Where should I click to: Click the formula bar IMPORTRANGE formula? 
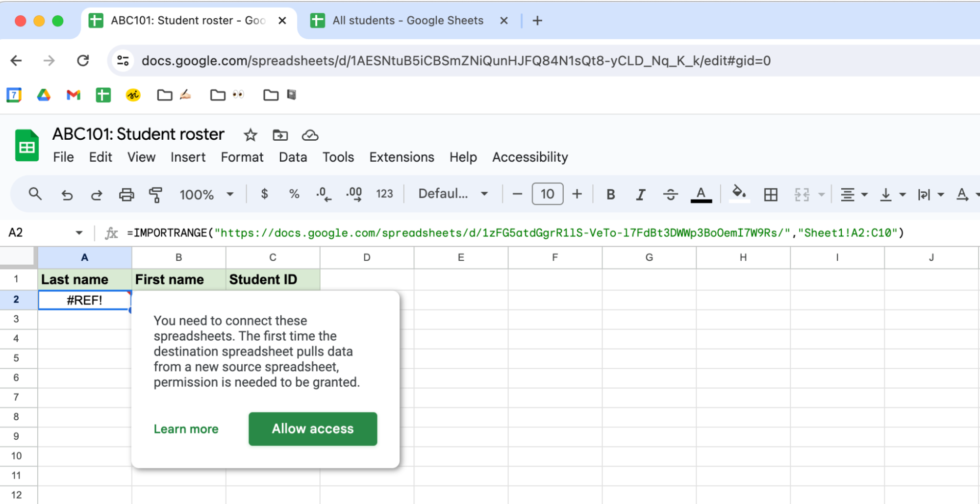pos(515,233)
